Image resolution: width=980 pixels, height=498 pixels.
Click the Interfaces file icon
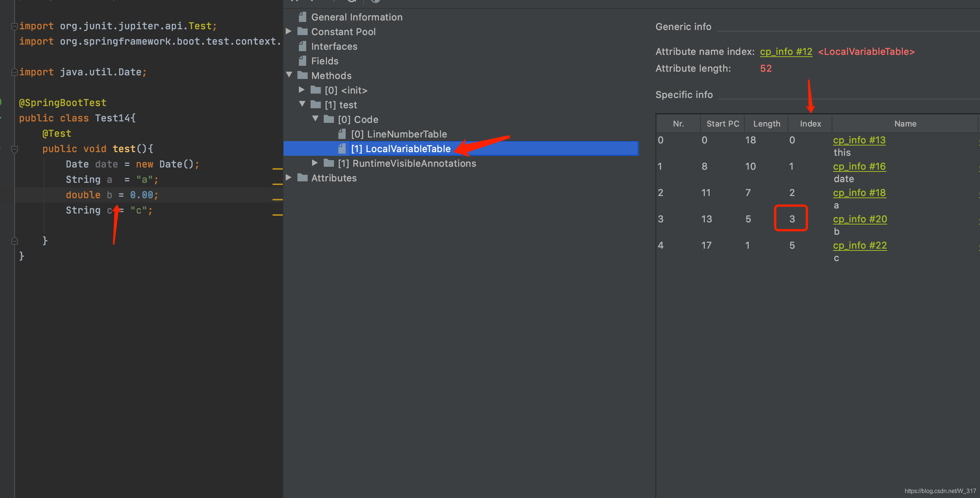click(303, 46)
